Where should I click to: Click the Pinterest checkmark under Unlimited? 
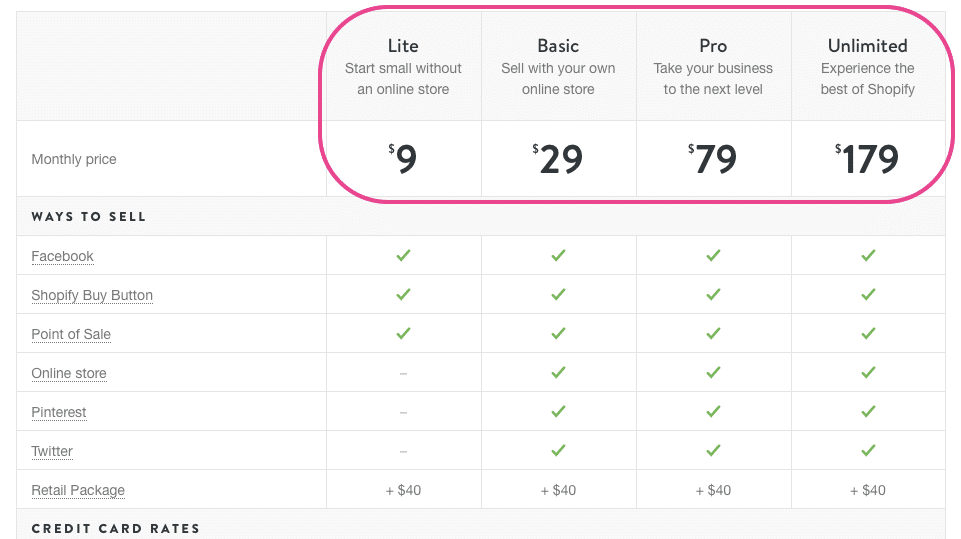(x=868, y=412)
